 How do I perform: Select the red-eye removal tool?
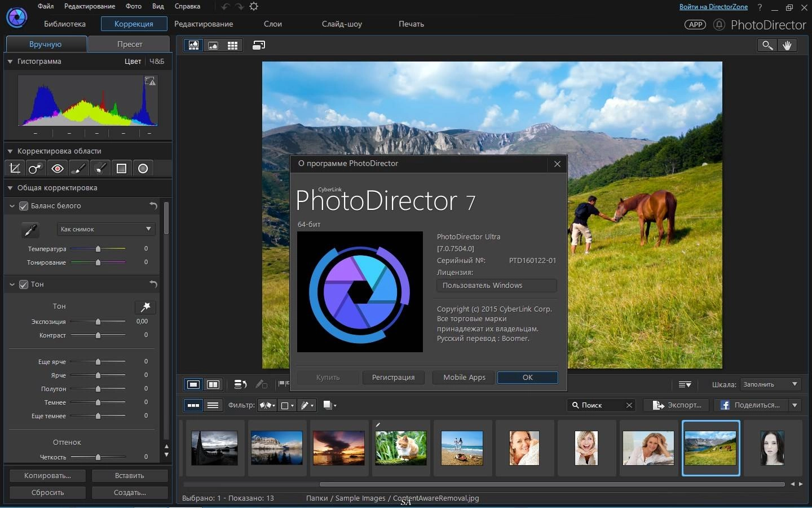click(x=57, y=168)
